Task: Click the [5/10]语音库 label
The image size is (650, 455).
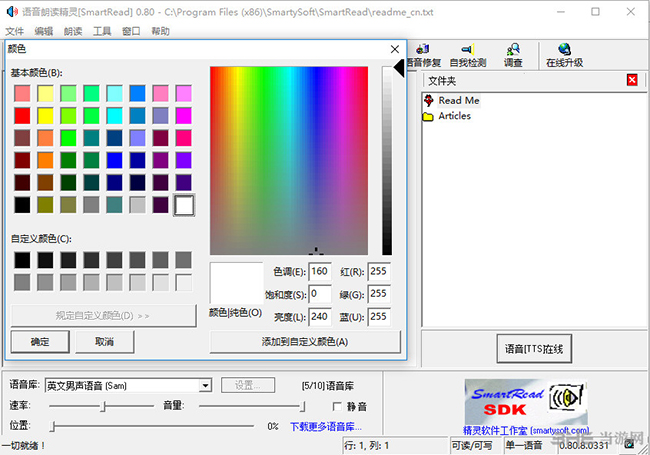Action: click(x=327, y=386)
